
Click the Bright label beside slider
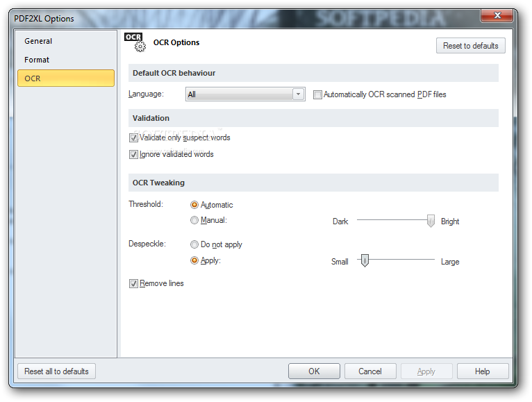tap(450, 221)
